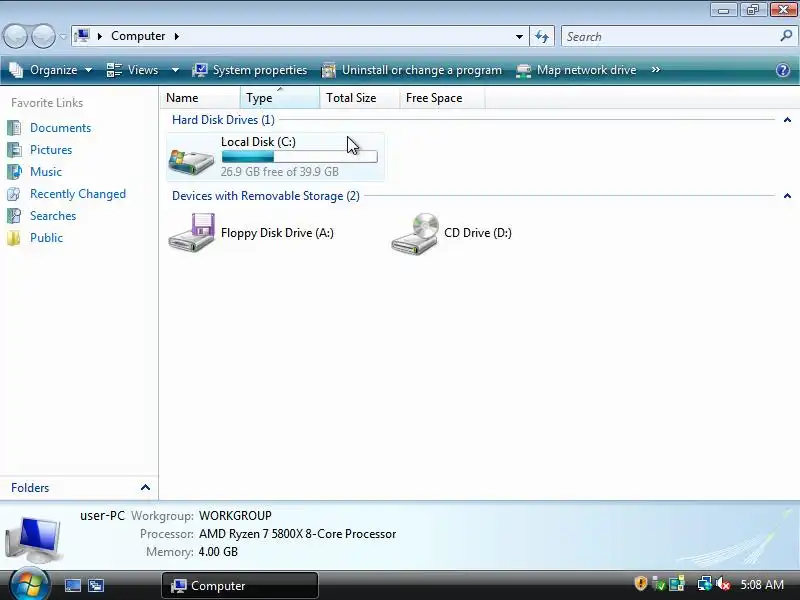The height and width of the screenshot is (600, 800).
Task: Open Documents in Favorite Links
Action: point(60,128)
